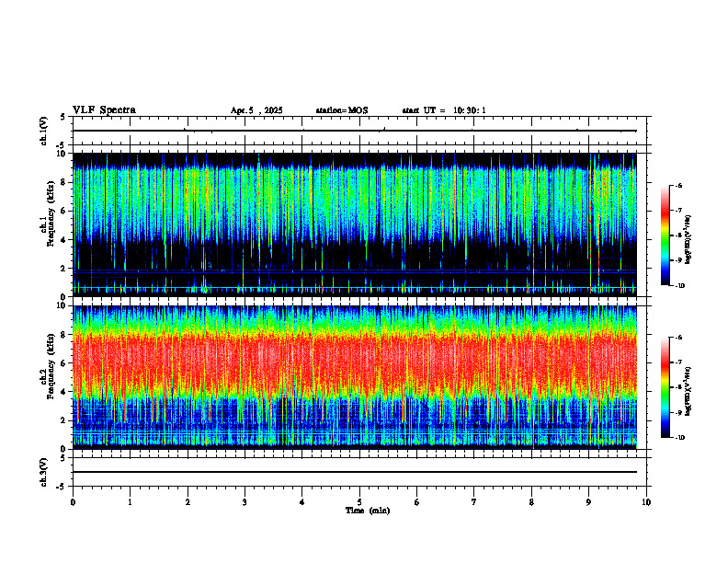Viewport: 728px width, 563px height.
Task: Click ch.2 colorbar log(PSD) label
Action: pos(688,391)
